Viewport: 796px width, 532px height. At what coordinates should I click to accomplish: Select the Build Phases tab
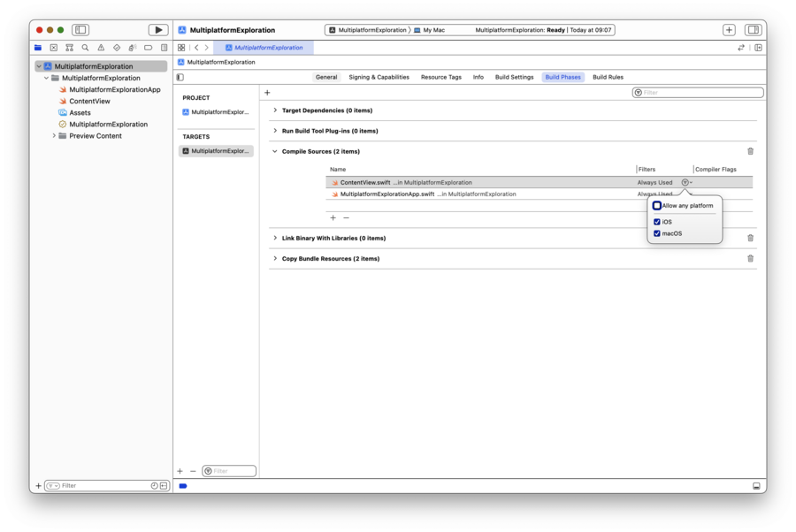click(563, 77)
